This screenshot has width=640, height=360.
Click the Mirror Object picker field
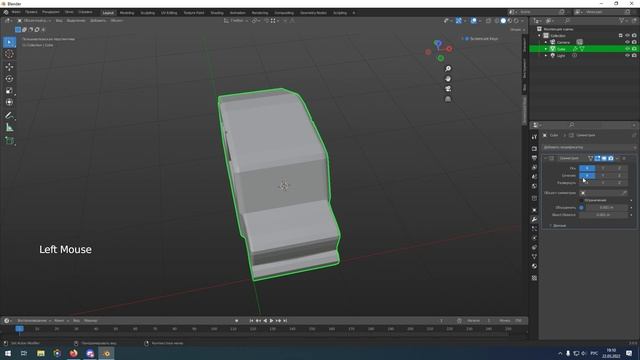[603, 193]
